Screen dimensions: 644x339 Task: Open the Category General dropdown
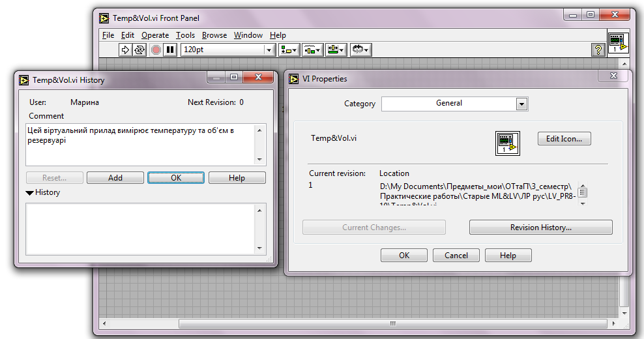[x=521, y=104]
